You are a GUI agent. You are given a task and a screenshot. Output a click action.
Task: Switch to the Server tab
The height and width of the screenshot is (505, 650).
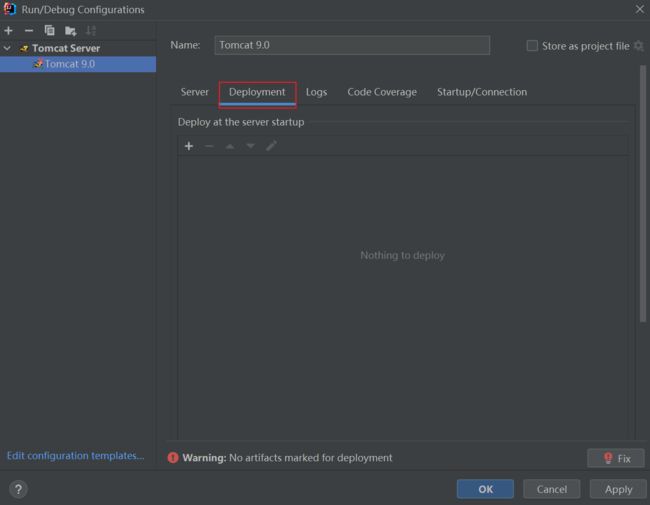click(194, 92)
